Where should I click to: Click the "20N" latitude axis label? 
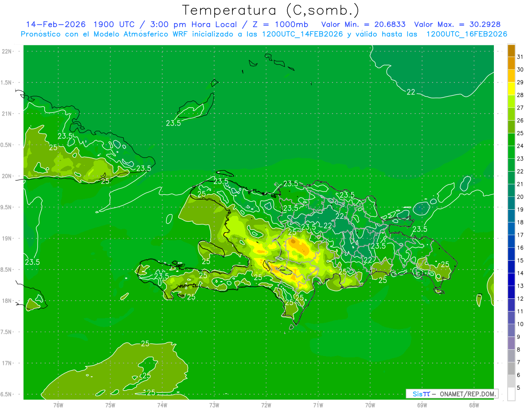click(x=7, y=176)
